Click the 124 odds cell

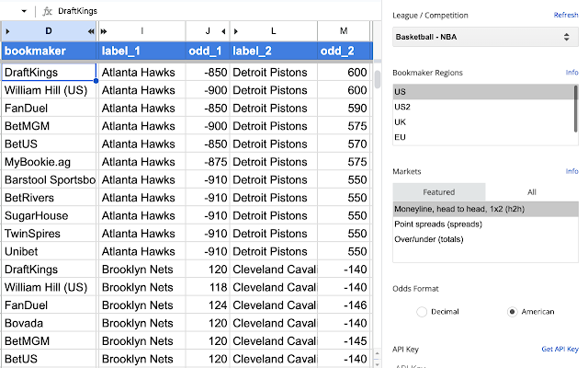(208, 305)
